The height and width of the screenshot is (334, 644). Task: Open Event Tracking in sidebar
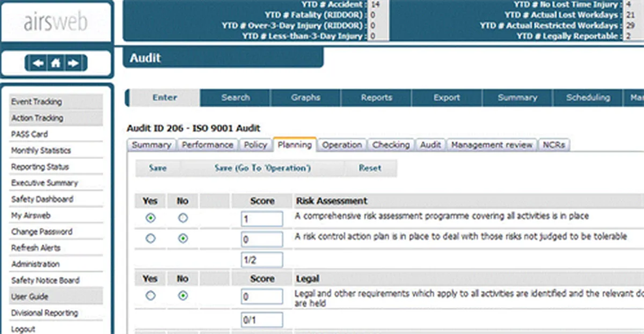click(x=56, y=101)
